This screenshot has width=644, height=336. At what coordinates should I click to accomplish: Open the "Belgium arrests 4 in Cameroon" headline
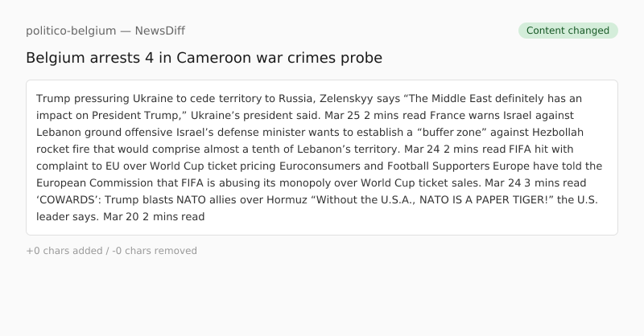204,58
